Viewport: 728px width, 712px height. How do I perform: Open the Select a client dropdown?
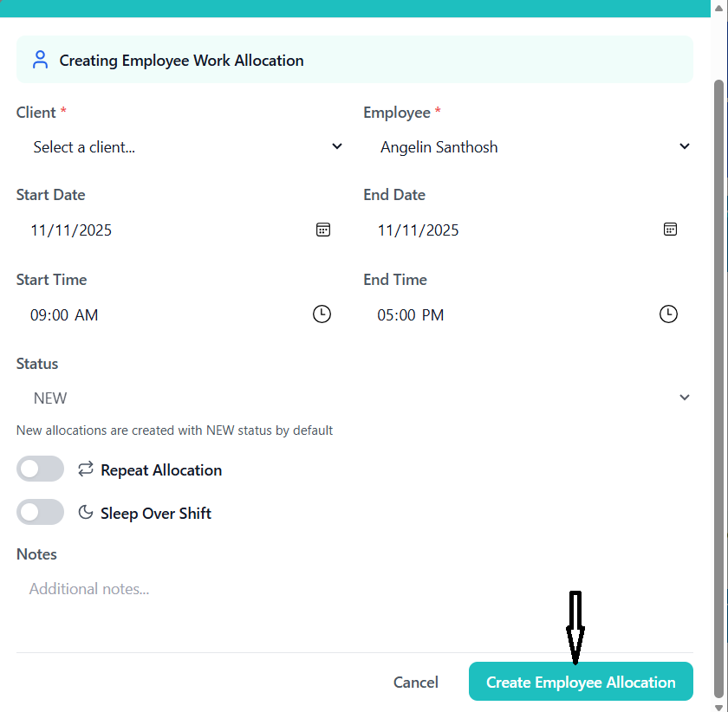point(180,147)
